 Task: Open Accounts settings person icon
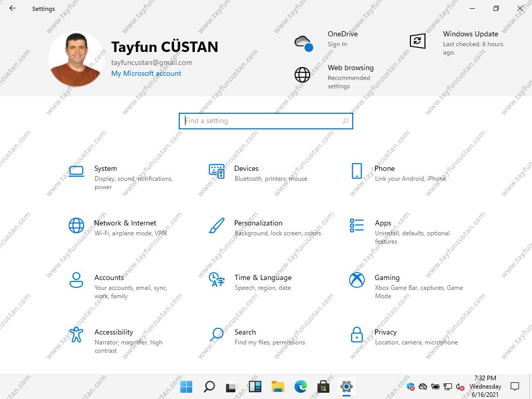(x=76, y=280)
